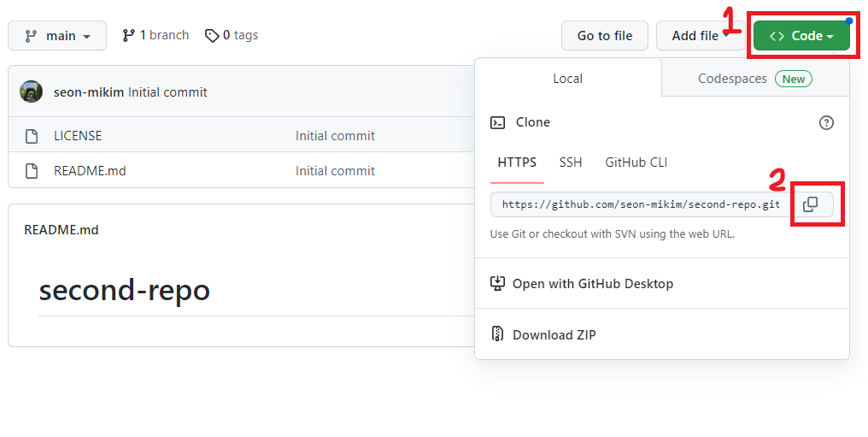Open the 1 branch link
The width and height of the screenshot is (868, 437).
(x=155, y=35)
